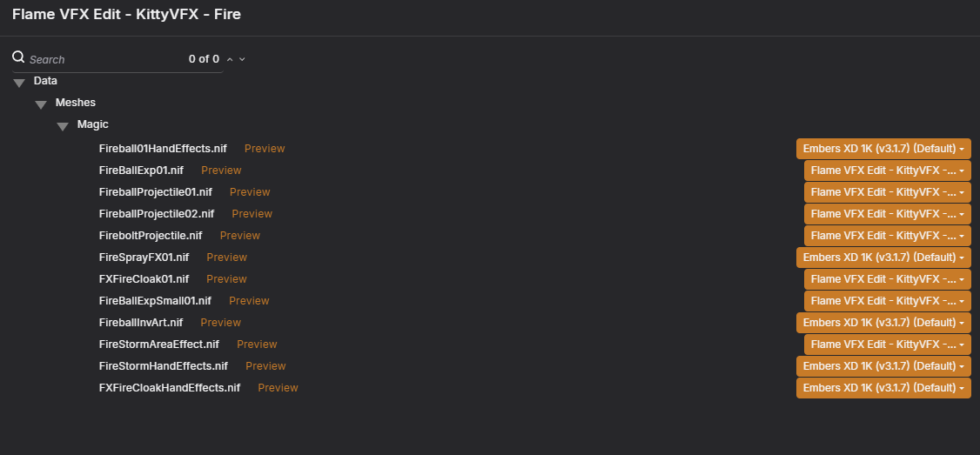The image size is (980, 455).
Task: Preview FireBallExpSmall01.nif
Action: tap(250, 301)
